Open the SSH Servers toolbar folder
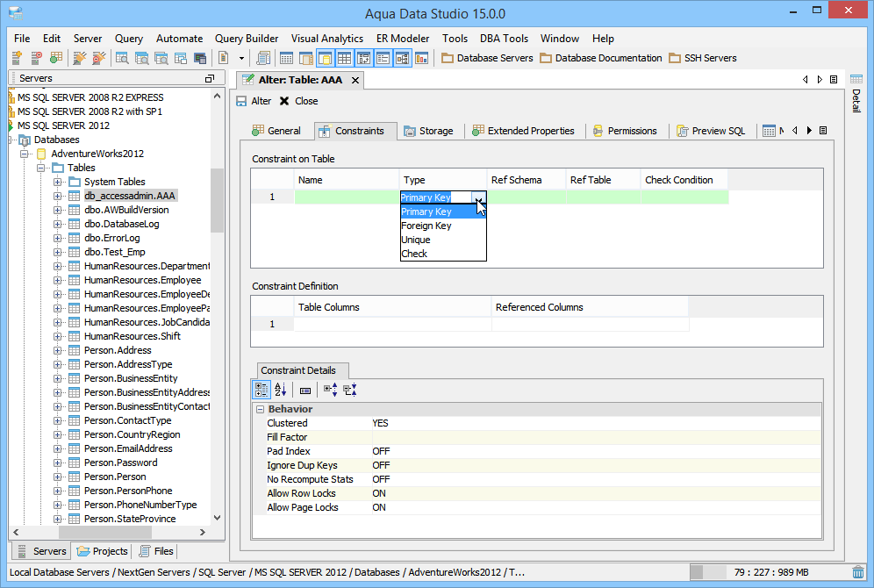This screenshot has height=588, width=874. [x=702, y=58]
